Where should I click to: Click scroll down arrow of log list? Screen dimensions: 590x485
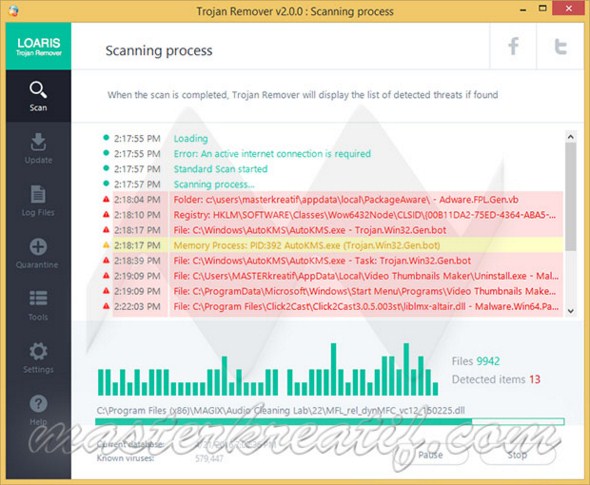(570, 311)
